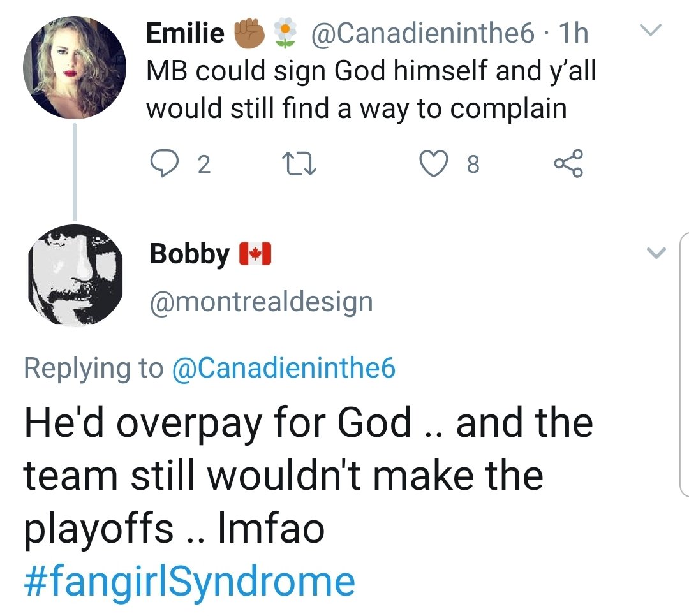Share Emilie's tweet
Viewport: 689px width, 616px height.
point(567,165)
